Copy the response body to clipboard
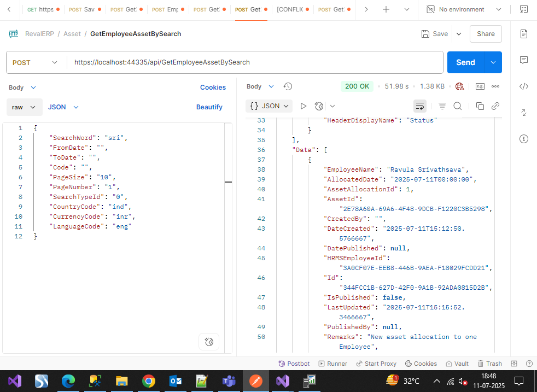Viewport: 537px width, 392px height. click(x=480, y=106)
